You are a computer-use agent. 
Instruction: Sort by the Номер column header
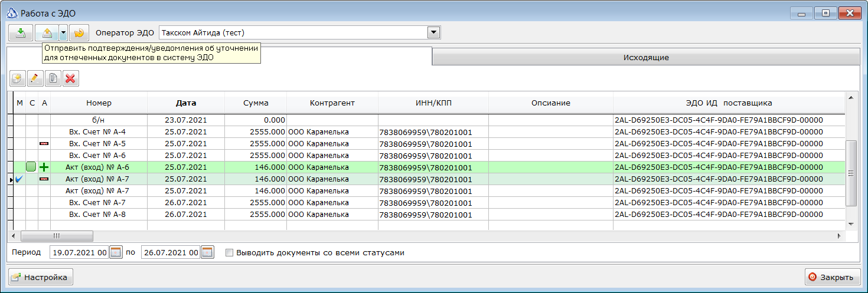click(x=99, y=103)
